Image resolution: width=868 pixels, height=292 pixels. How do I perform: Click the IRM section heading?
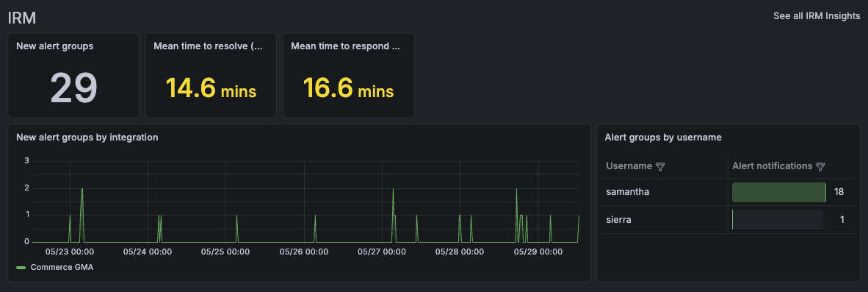click(22, 18)
